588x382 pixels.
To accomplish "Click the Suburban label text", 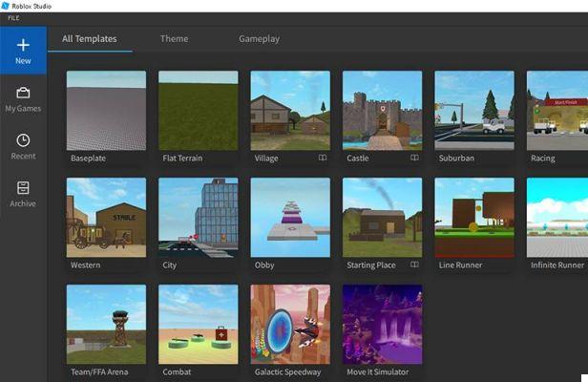I will click(x=456, y=159).
